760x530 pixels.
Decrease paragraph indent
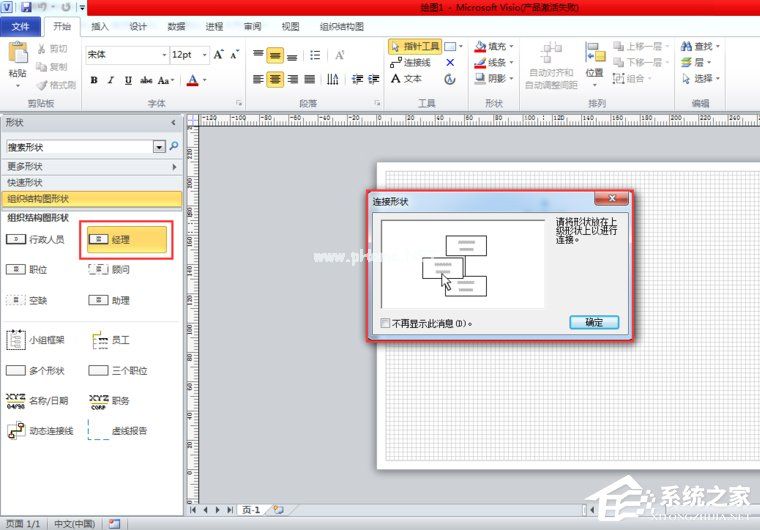click(x=357, y=79)
